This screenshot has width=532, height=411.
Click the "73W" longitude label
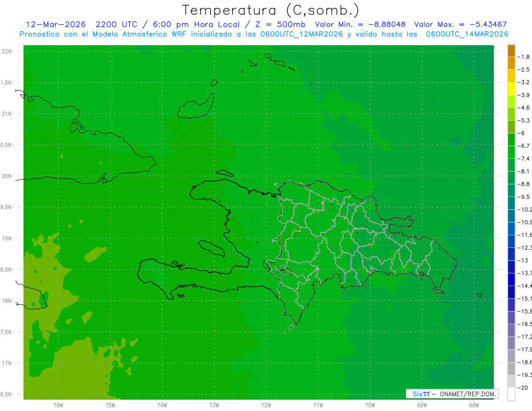[214, 405]
